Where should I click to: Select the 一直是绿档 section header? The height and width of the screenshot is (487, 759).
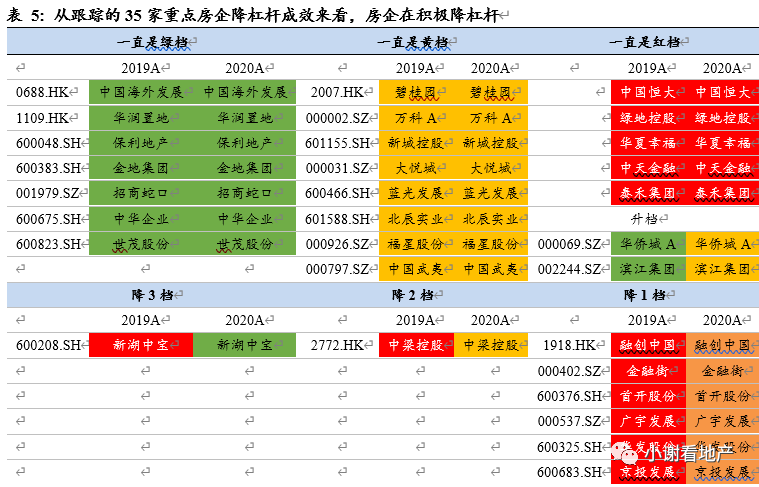point(152,42)
